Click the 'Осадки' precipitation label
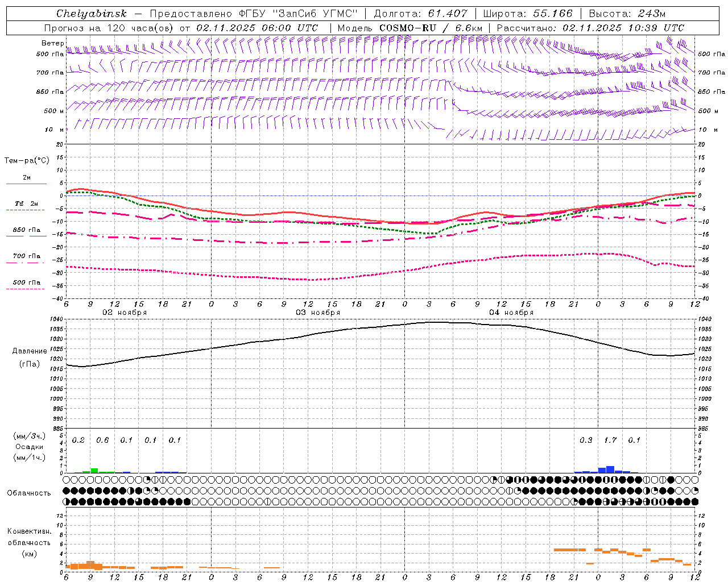 coord(30,447)
